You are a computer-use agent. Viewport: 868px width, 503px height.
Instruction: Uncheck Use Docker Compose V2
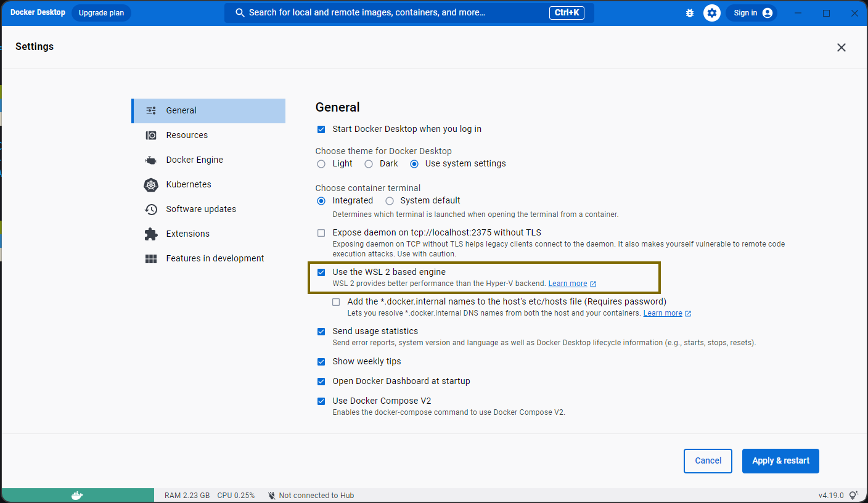click(x=321, y=401)
